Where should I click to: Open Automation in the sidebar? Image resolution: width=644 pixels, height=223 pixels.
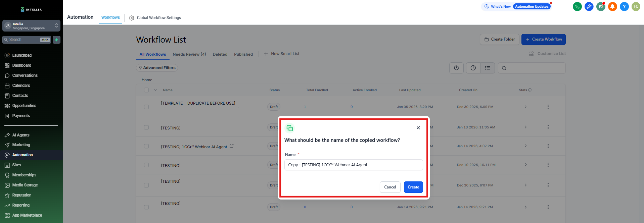point(22,155)
